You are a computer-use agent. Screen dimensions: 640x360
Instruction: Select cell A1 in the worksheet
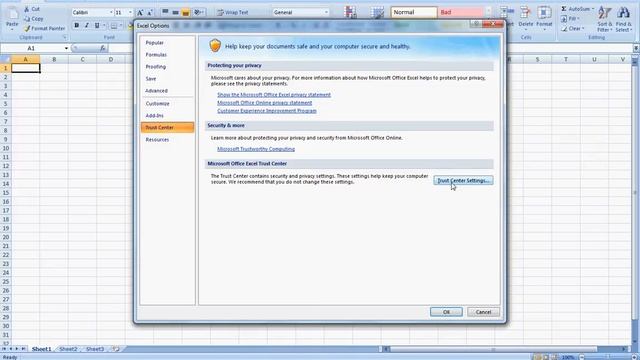click(25, 68)
